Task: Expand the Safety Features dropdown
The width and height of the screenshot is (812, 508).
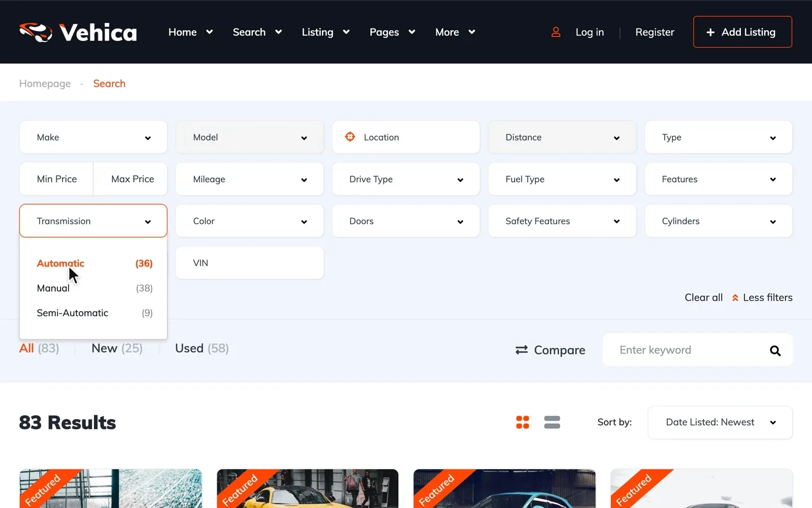Action: pyautogui.click(x=562, y=221)
